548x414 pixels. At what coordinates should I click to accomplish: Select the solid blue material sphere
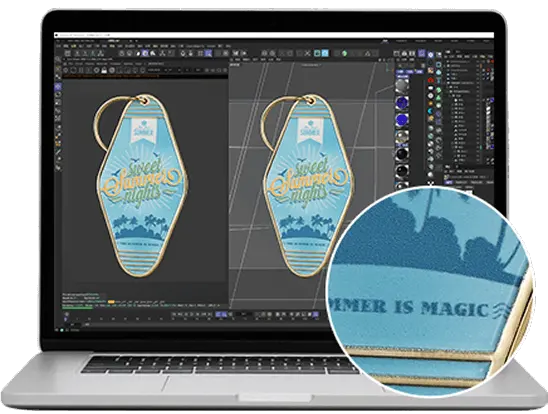tap(403, 119)
